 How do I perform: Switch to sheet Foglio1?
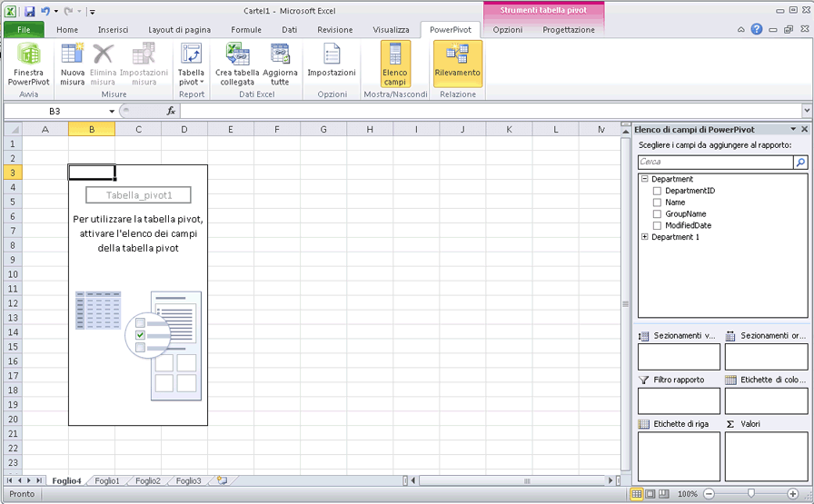[107, 481]
